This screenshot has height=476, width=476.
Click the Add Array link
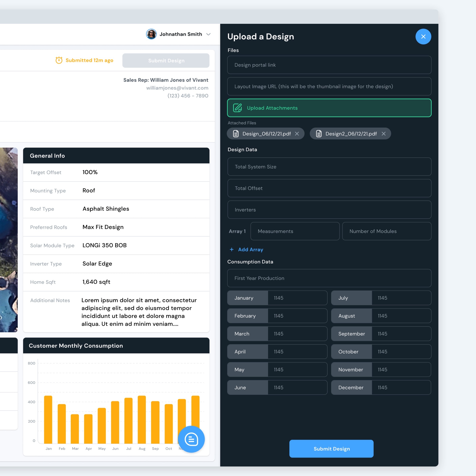click(x=250, y=249)
